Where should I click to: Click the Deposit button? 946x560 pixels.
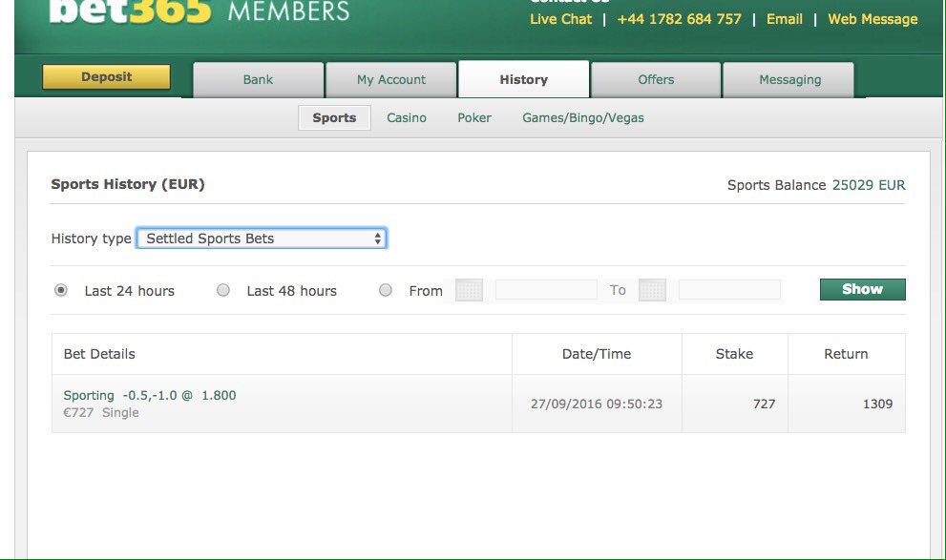pyautogui.click(x=106, y=76)
